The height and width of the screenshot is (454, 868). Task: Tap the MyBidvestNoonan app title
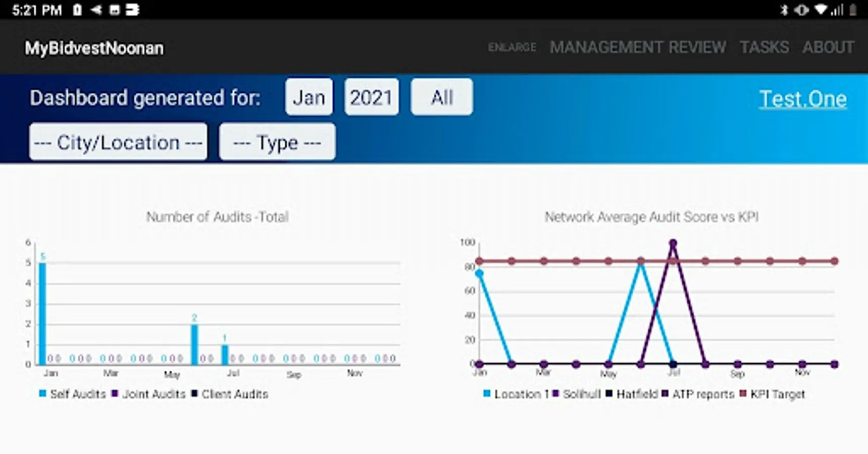(x=94, y=48)
